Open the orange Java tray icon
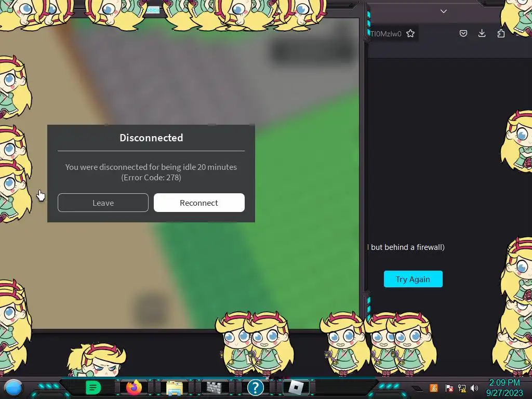The height and width of the screenshot is (399, 532). [433, 388]
